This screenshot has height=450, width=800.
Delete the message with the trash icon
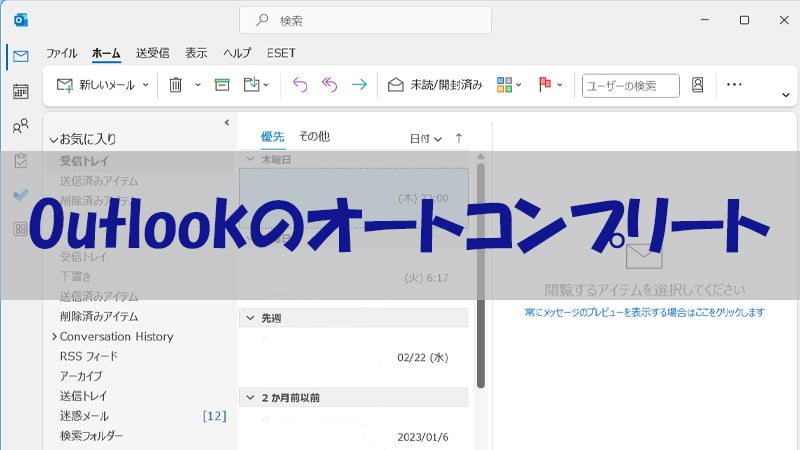pos(176,85)
